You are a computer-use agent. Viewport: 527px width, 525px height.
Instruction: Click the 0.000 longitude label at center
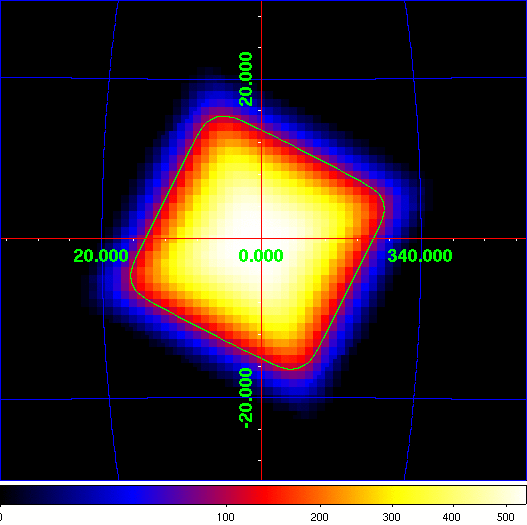(261, 256)
